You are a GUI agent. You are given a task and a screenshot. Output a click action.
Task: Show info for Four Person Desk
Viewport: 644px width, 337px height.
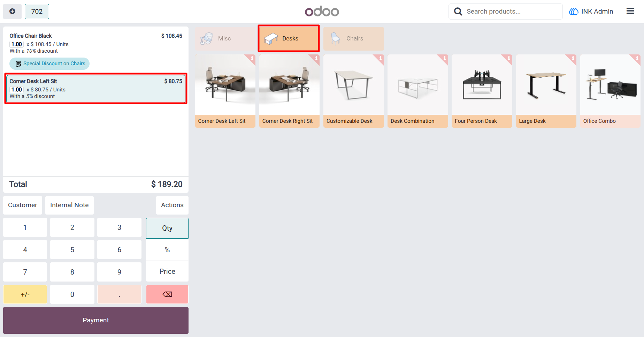pyautogui.click(x=508, y=58)
